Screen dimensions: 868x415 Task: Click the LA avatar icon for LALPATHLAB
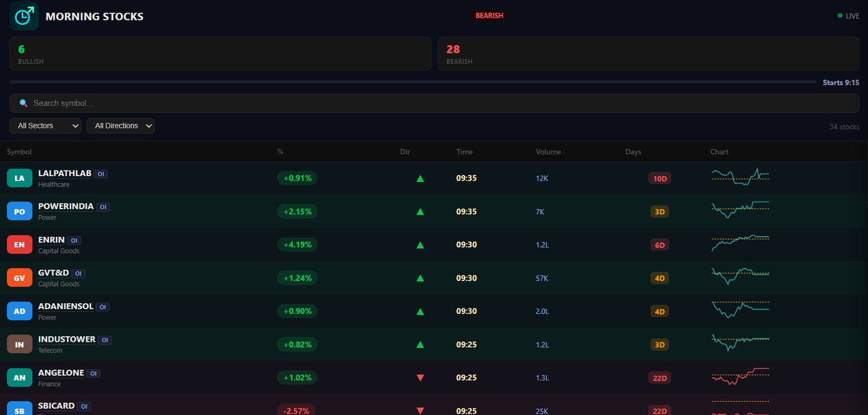tap(19, 178)
